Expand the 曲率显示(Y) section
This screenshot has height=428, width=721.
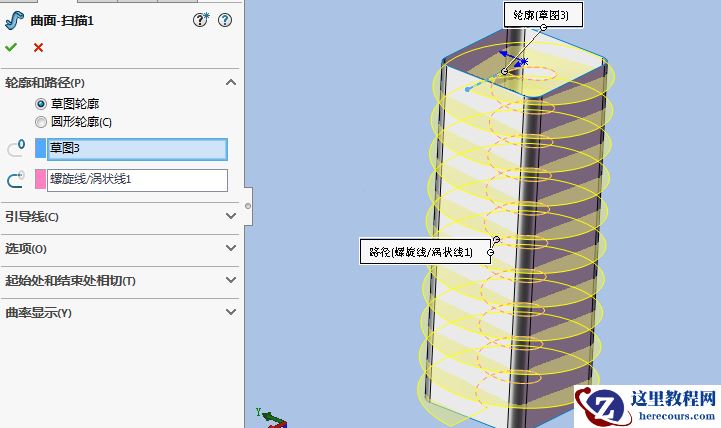coord(231,312)
